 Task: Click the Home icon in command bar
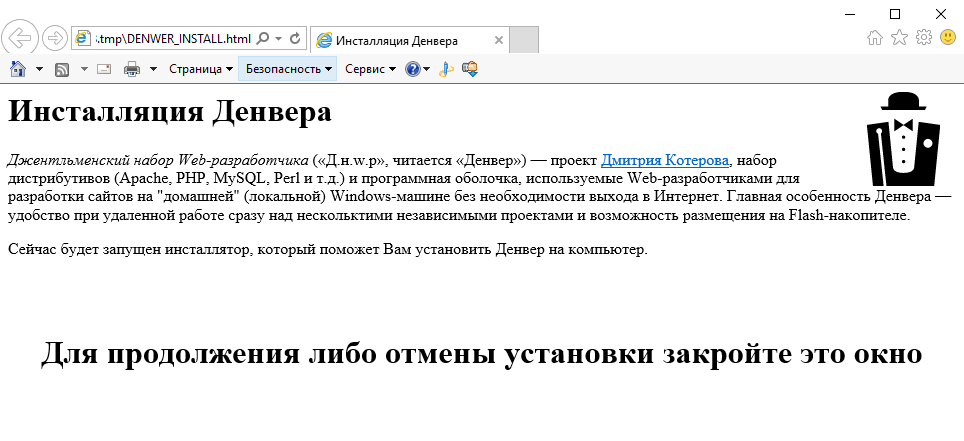pos(18,69)
